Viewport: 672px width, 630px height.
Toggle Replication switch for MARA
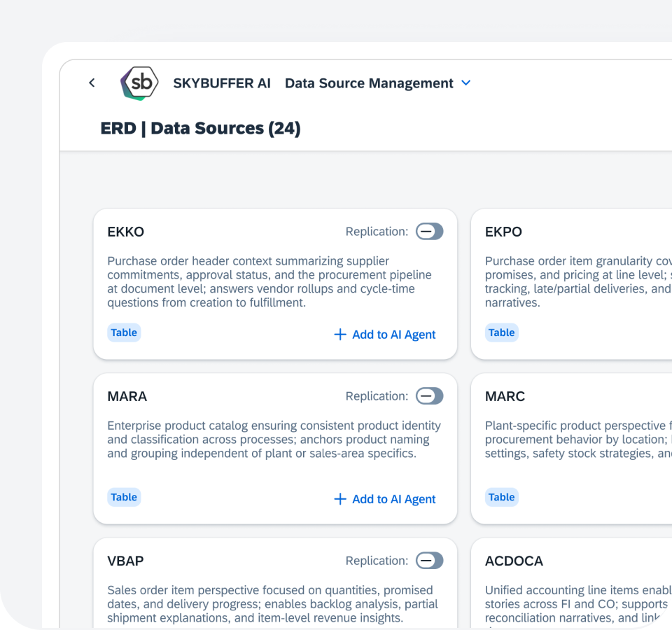pyautogui.click(x=429, y=396)
